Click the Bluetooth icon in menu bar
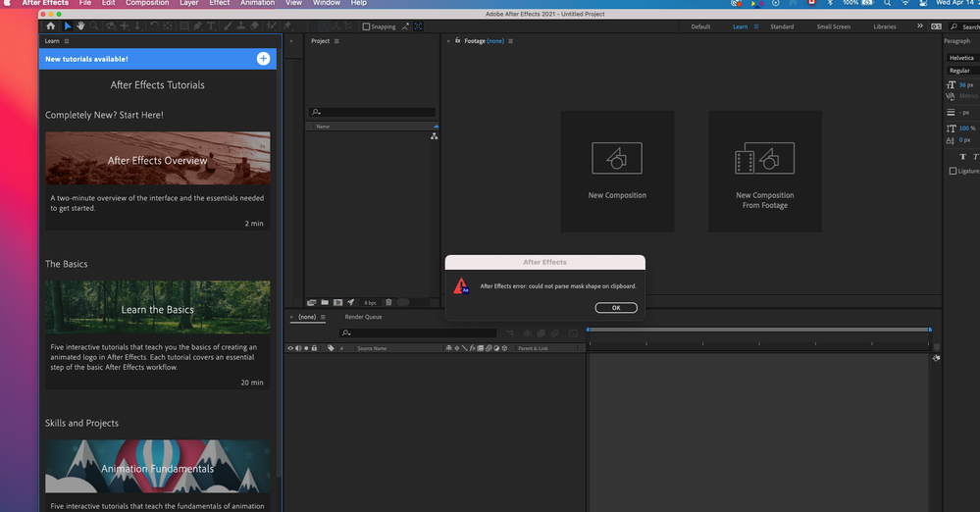The image size is (980, 512). 830,3
